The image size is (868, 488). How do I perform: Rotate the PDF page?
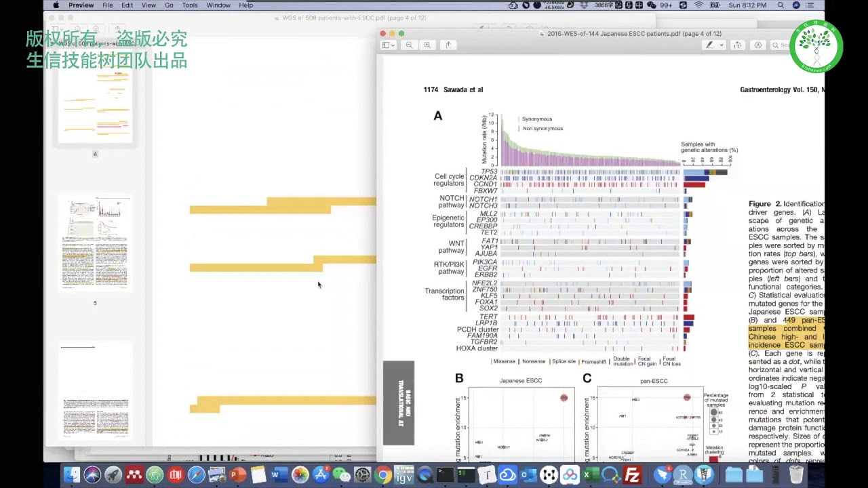tap(738, 45)
